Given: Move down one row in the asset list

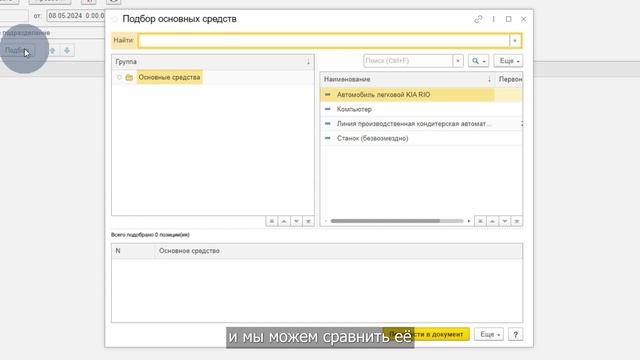Looking at the screenshot, I should (x=504, y=221).
